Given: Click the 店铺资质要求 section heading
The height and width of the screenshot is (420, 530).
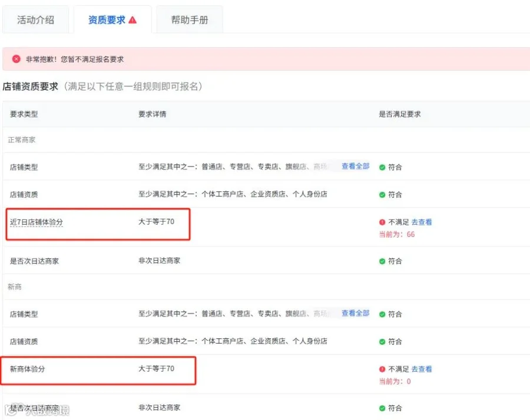Looking at the screenshot, I should pos(31,86).
